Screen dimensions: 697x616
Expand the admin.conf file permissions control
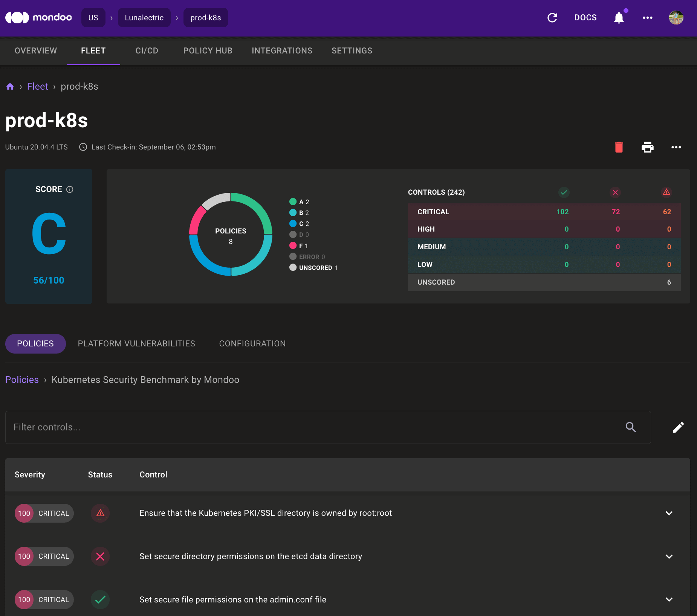[669, 599]
